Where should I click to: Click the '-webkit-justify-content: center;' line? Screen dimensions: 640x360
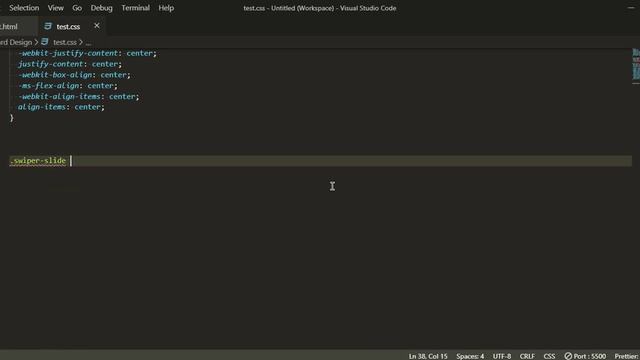pos(87,53)
